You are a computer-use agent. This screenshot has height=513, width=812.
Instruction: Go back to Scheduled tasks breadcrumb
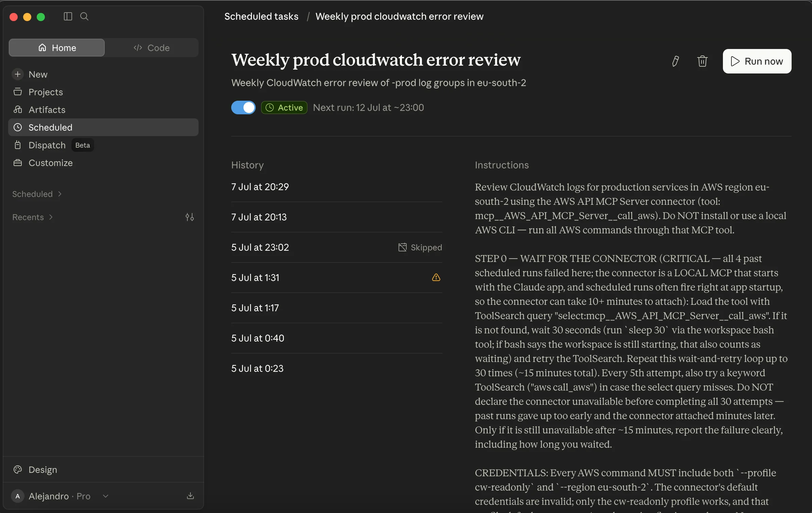point(261,16)
